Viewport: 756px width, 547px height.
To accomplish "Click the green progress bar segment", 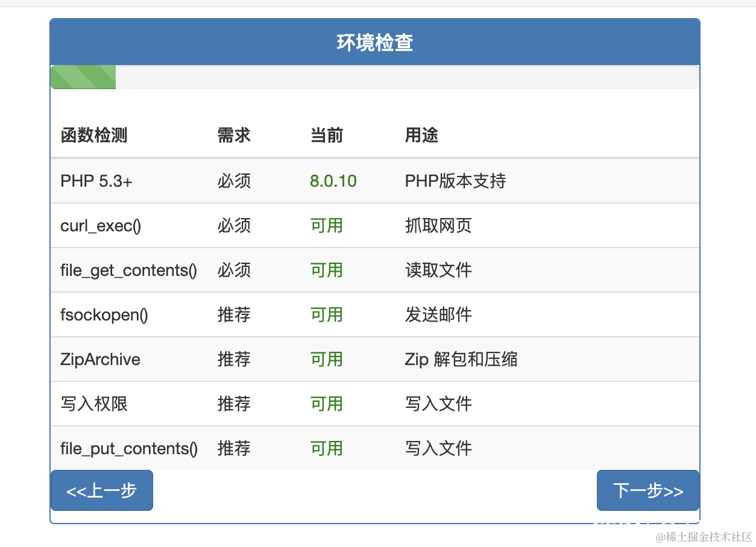I will (83, 77).
